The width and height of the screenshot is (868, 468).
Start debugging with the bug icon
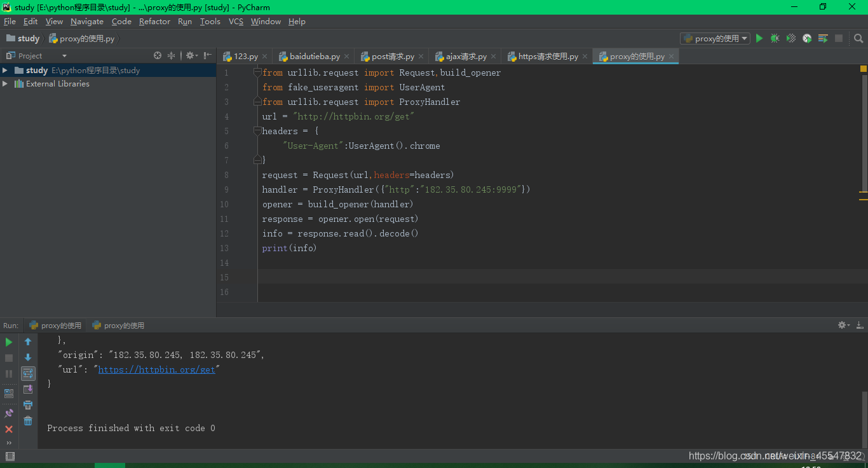pos(775,39)
